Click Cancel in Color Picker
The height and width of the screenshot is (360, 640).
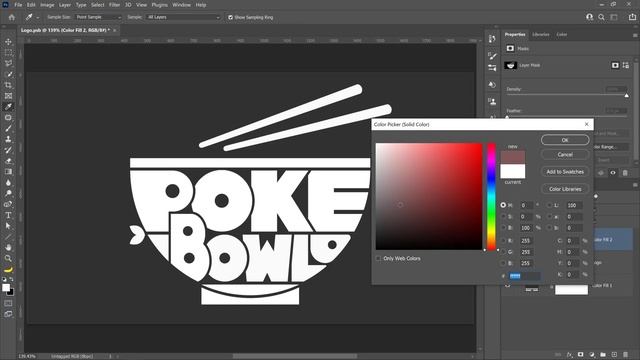pyautogui.click(x=565, y=155)
